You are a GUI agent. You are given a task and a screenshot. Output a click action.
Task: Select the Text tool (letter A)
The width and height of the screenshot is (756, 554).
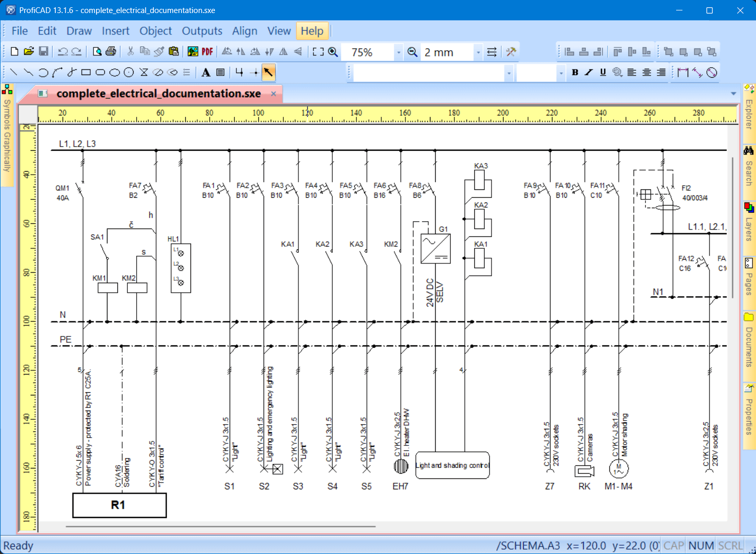click(206, 73)
